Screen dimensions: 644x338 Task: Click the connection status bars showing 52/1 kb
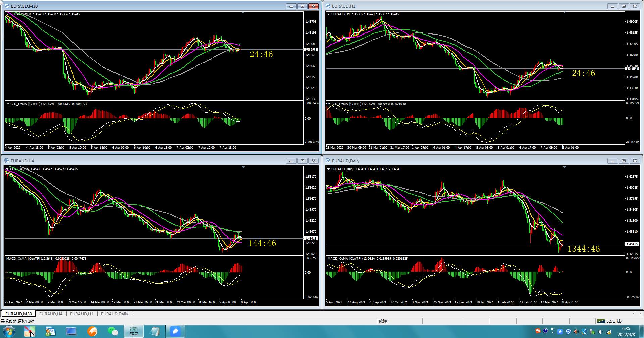(601, 321)
